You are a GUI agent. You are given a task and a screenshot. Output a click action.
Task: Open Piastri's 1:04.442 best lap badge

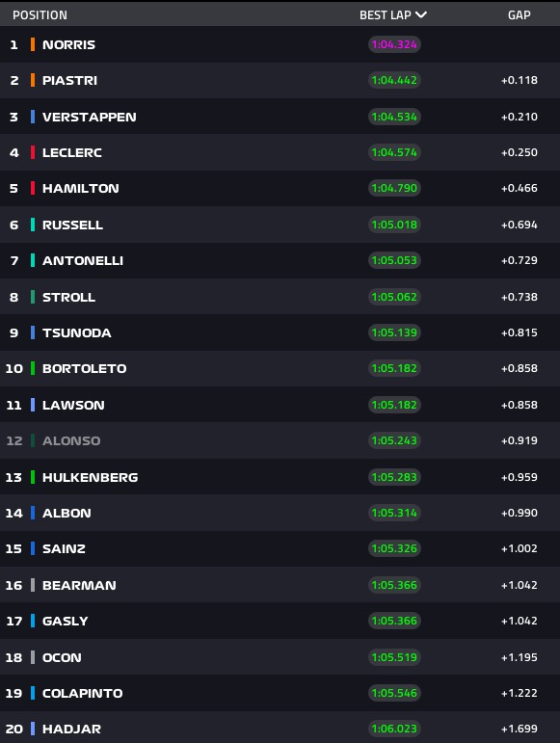pyautogui.click(x=394, y=80)
